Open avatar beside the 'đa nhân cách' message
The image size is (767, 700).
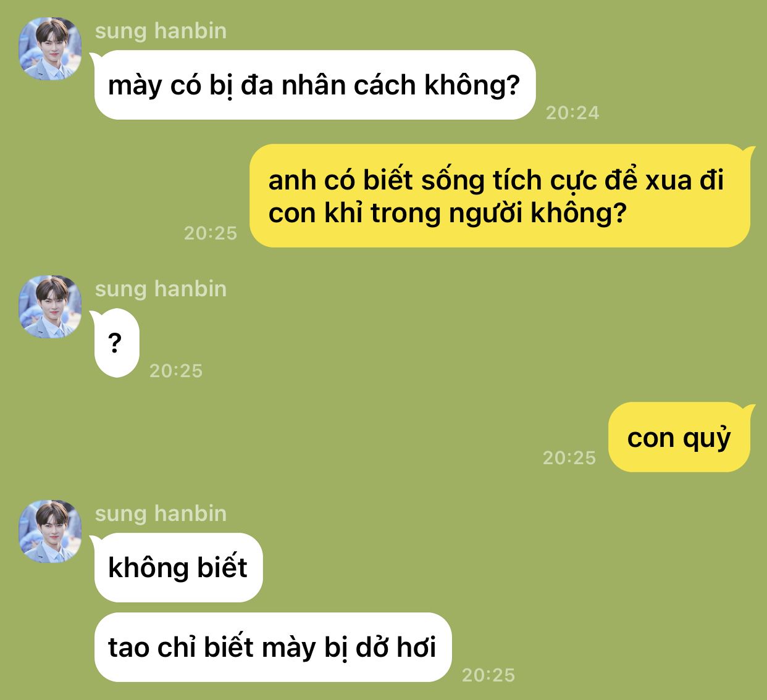[50, 49]
